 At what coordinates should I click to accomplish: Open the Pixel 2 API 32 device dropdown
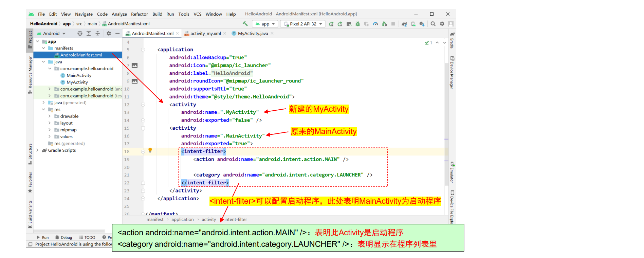tap(303, 24)
